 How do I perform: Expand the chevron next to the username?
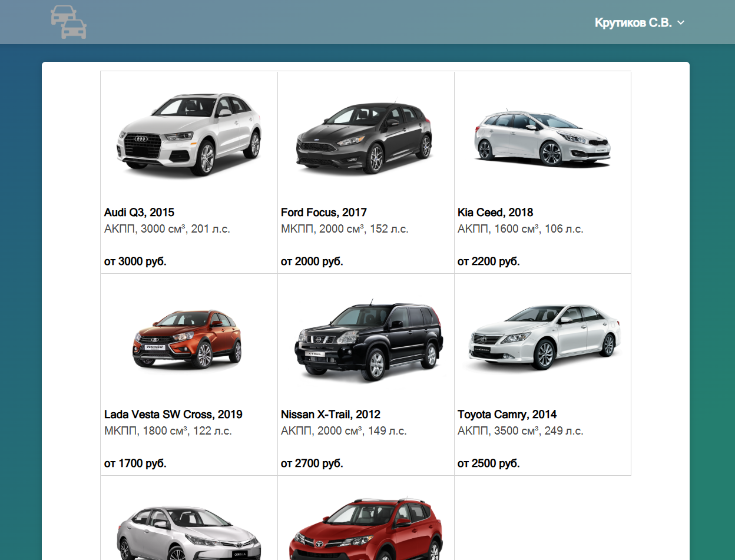(681, 23)
